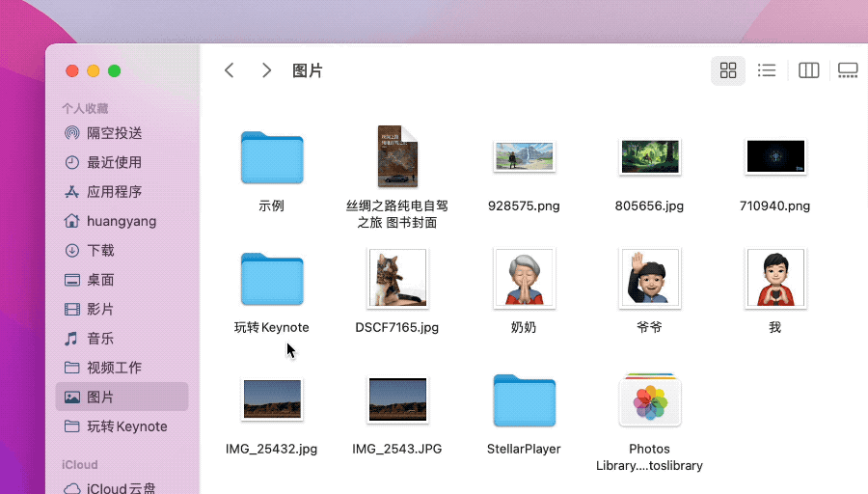Click the IMG_25432.jpg file name
Screen dimensions: 868x494
point(271,449)
